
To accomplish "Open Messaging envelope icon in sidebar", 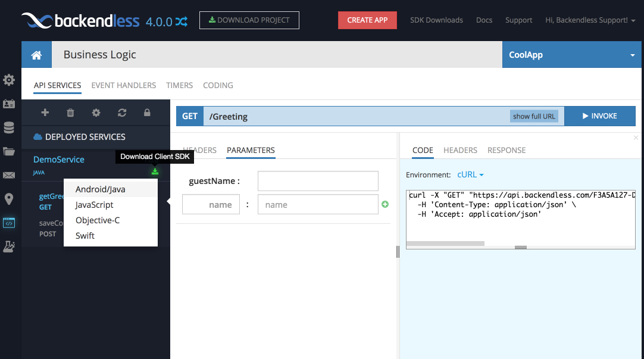I will (8, 176).
